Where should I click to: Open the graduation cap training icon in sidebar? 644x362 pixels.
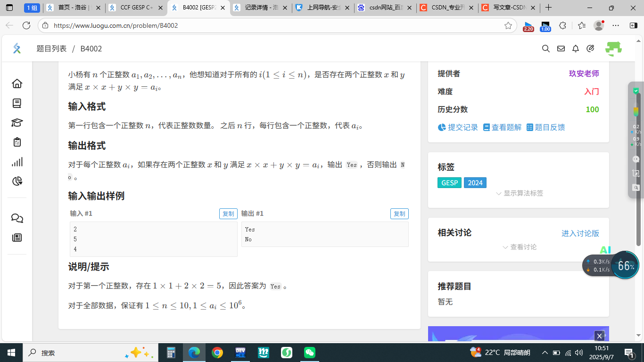17,123
